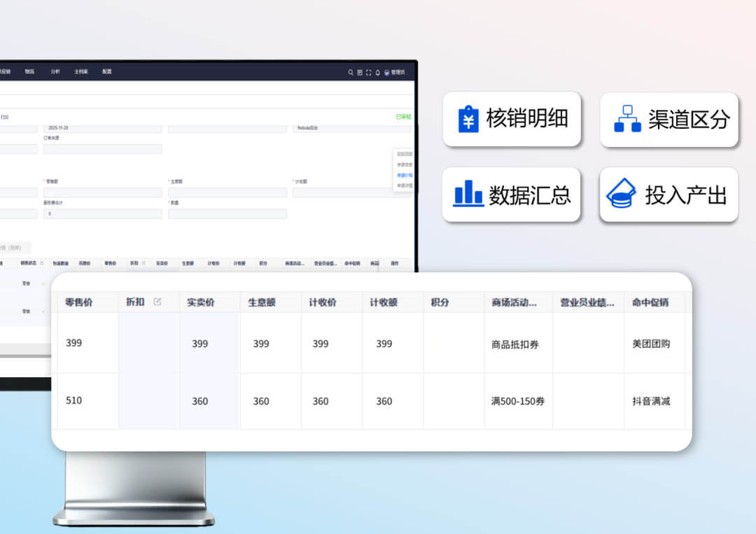Screen dimensions: 756x534
Task: Click the 投入产出 feature button
Action: click(669, 195)
